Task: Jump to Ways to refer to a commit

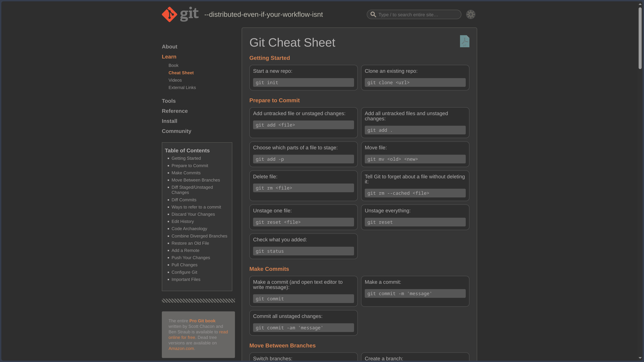Action: coord(196,207)
